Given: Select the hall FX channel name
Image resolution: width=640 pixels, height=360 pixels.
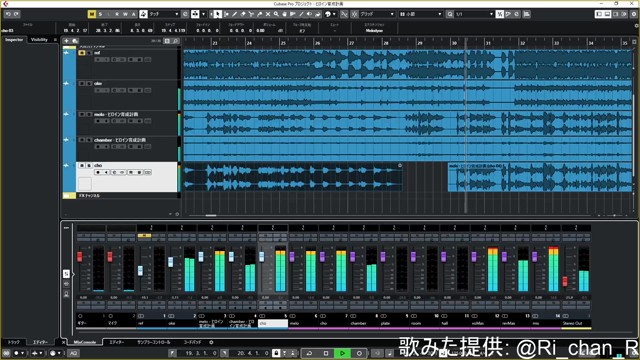Looking at the screenshot, I should [455, 323].
